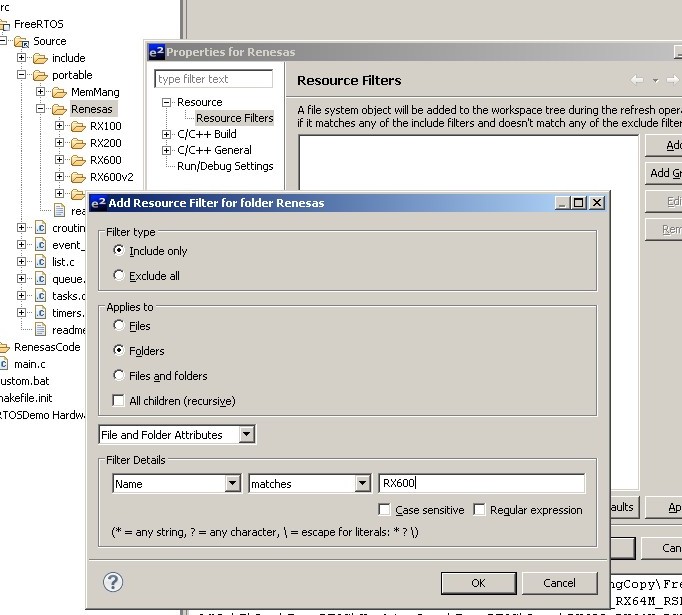
Task: Click the RX600v2 folder icon
Action: point(78,177)
